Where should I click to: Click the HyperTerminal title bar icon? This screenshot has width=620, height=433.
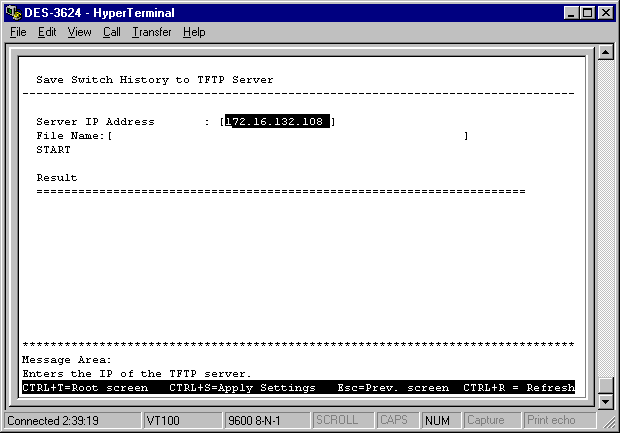click(12, 11)
